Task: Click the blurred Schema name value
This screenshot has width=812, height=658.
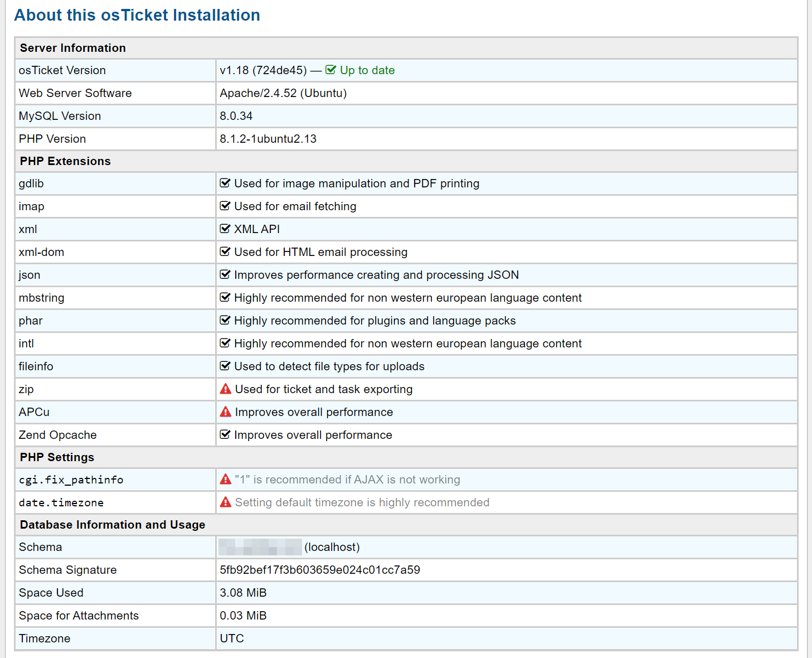Action: [x=260, y=547]
